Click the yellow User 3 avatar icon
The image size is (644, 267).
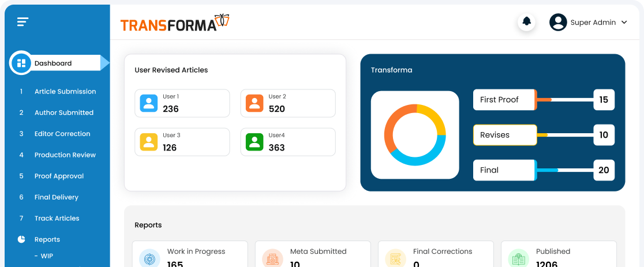tap(148, 142)
